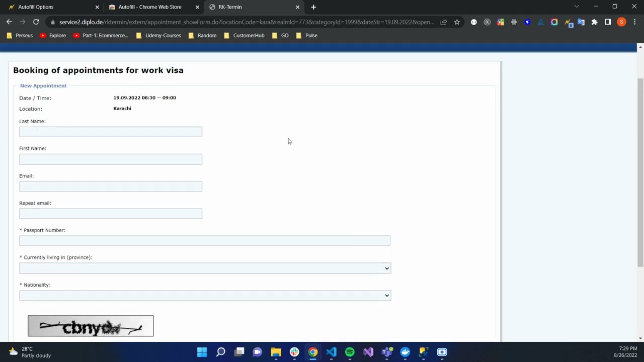Open the Autofill lightning extension icon

(x=568, y=22)
